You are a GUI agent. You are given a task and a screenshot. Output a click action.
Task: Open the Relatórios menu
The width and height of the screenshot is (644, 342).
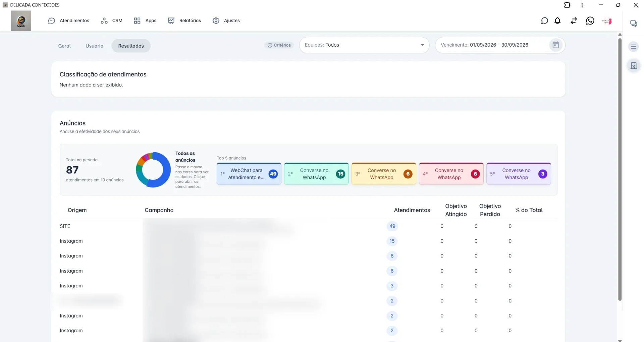pyautogui.click(x=184, y=21)
